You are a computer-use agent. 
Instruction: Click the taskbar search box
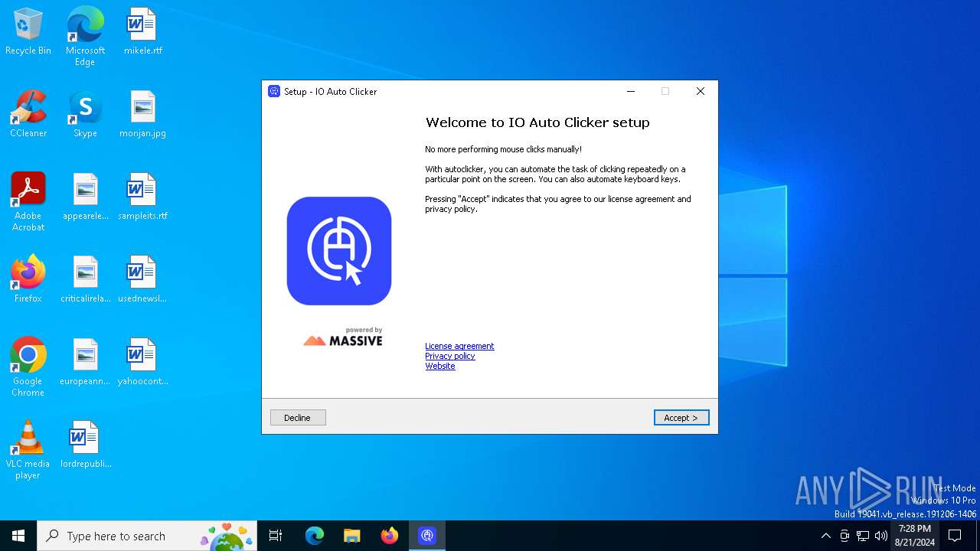(147, 536)
